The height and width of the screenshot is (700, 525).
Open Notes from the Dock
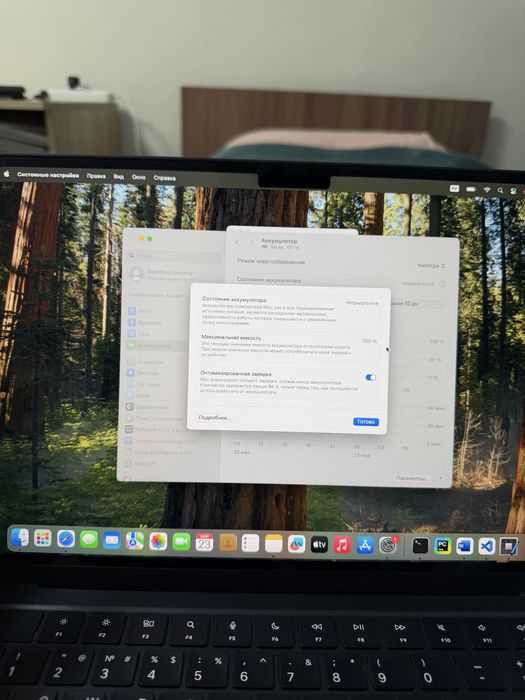coord(274,544)
